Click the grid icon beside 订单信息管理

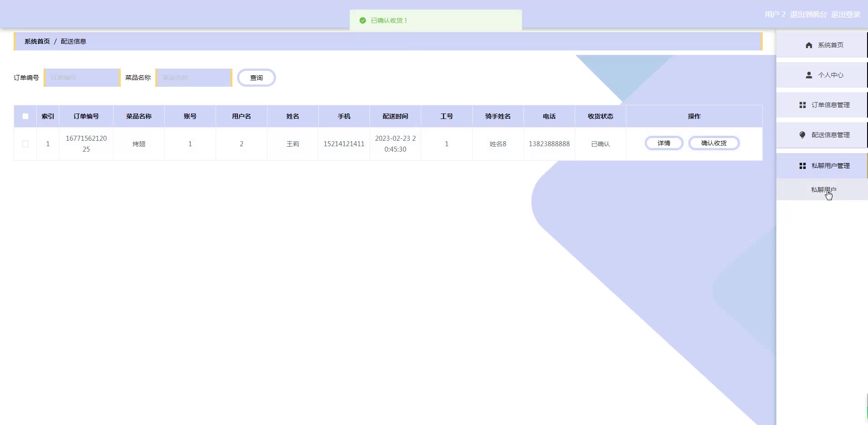point(802,105)
